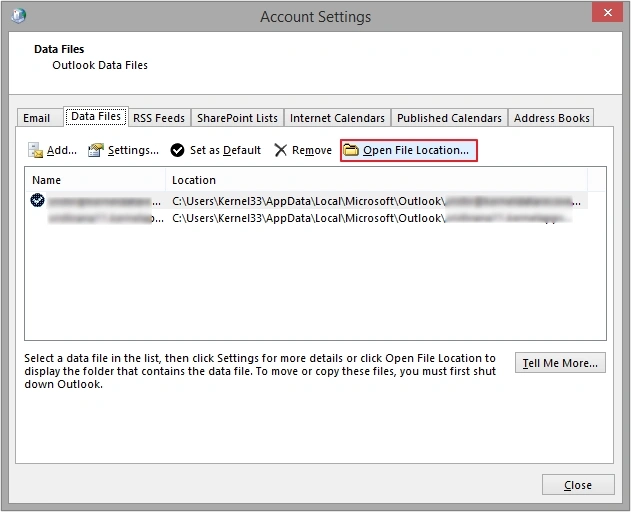Open the Internet Calendars tab

click(337, 118)
